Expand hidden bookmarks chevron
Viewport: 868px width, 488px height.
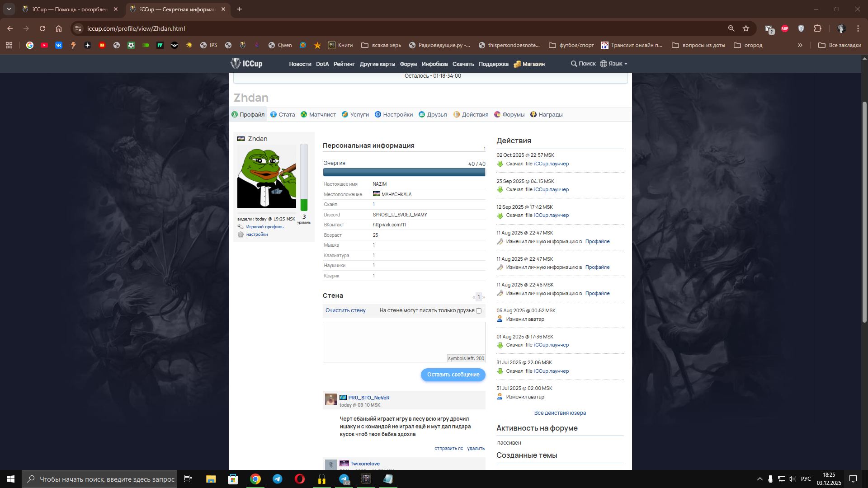tap(800, 45)
